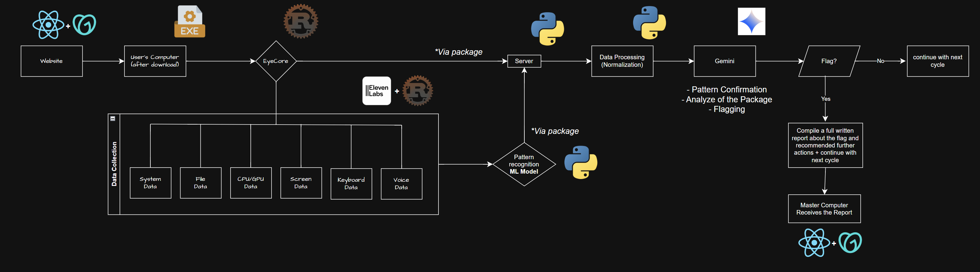Screen dimensions: 980x272
Task: Click the Rust logo beside ElevenLabs
Action: (418, 90)
